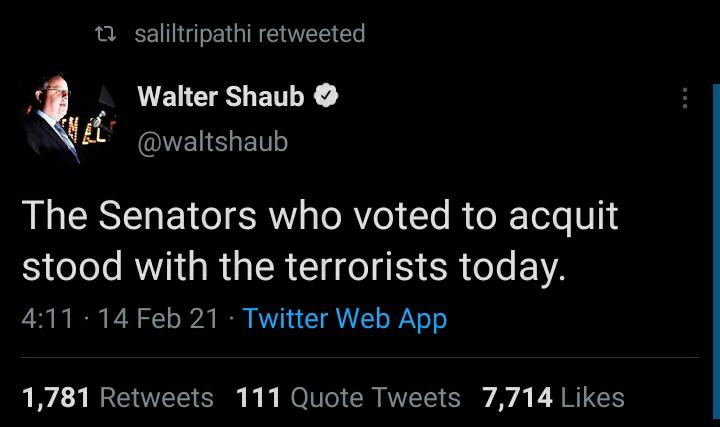
Task: Open the Twitter Web App source link
Action: (x=344, y=319)
